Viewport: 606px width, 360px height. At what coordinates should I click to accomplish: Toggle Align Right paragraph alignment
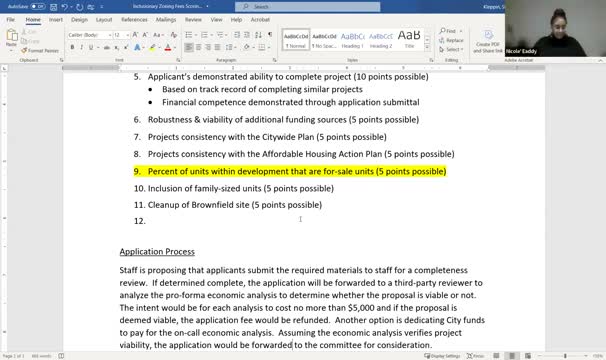(208, 47)
